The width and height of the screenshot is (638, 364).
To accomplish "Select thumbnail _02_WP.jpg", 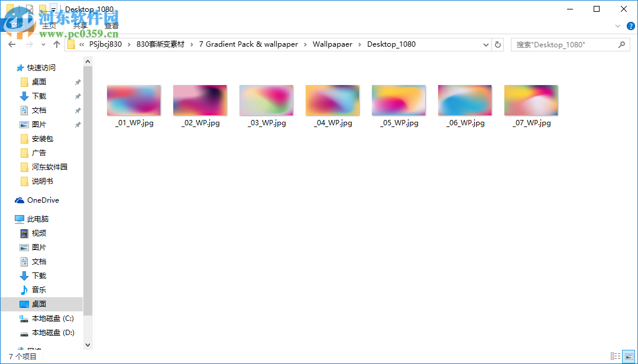I will tap(200, 100).
